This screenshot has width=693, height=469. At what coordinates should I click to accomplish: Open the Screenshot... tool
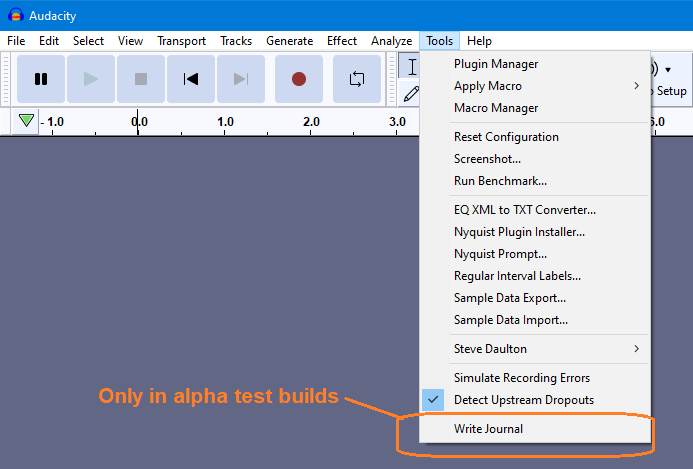pos(535,159)
